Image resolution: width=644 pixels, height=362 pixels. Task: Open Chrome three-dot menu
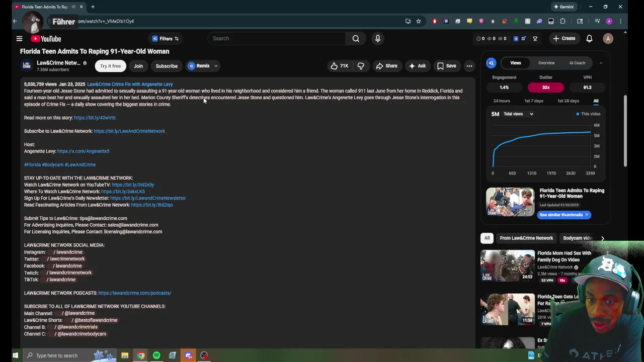tap(620, 21)
